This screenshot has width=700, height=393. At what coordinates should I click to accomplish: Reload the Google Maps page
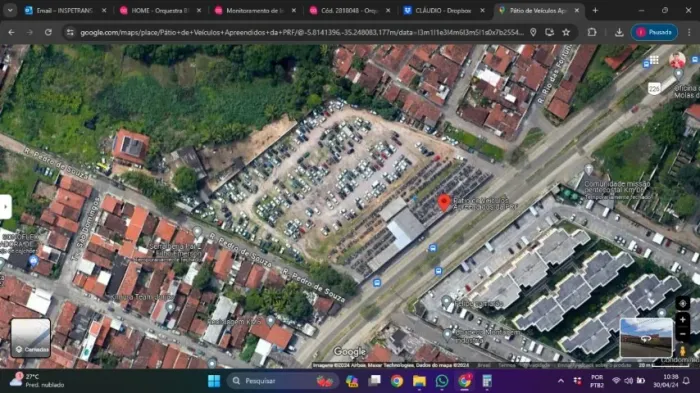tap(48, 32)
